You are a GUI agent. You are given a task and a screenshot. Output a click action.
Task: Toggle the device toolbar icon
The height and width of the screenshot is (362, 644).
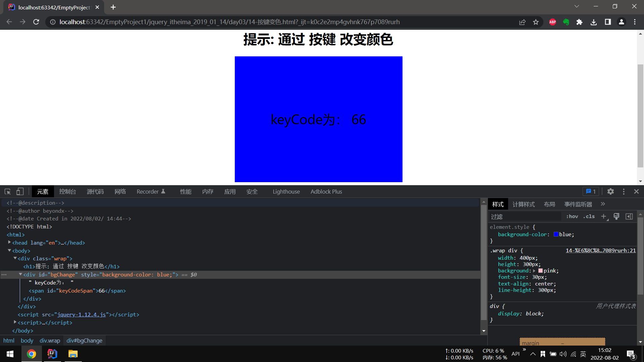[x=20, y=192]
